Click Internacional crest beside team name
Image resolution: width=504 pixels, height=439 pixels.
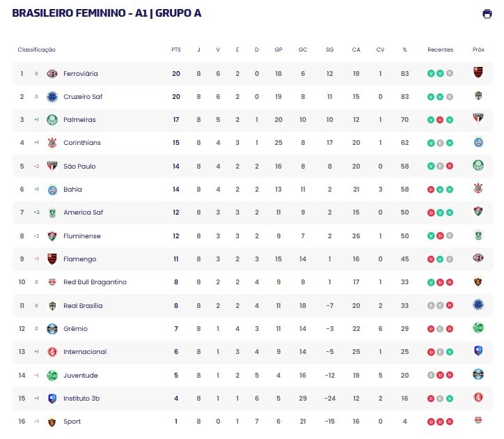(x=52, y=352)
